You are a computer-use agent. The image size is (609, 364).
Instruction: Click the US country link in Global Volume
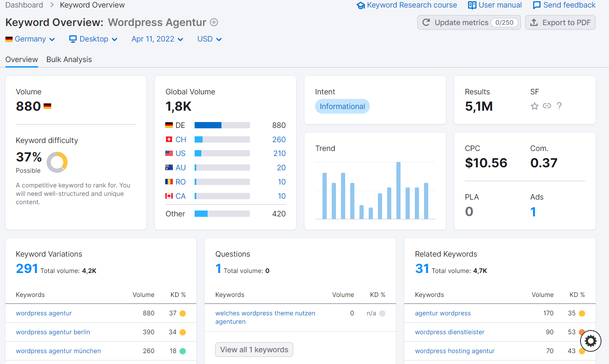point(180,153)
